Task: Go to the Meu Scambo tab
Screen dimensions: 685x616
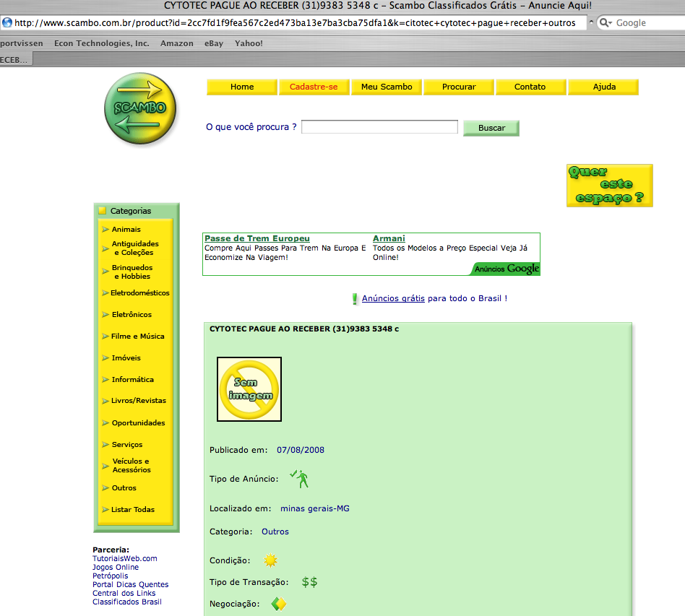Action: 387,87
